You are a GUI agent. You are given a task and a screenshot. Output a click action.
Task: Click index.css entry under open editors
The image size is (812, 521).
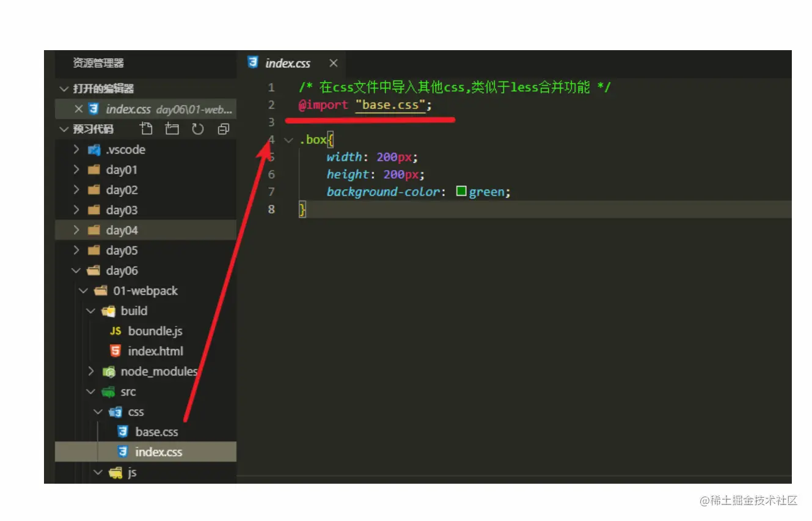145,109
